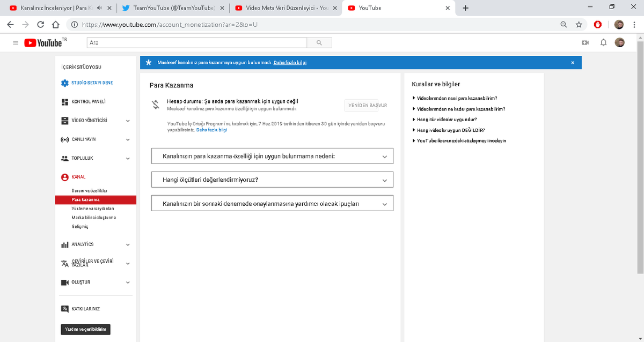The width and height of the screenshot is (644, 342).
Task: Open 'Durum ve özellikler' sidebar item
Action: click(90, 191)
